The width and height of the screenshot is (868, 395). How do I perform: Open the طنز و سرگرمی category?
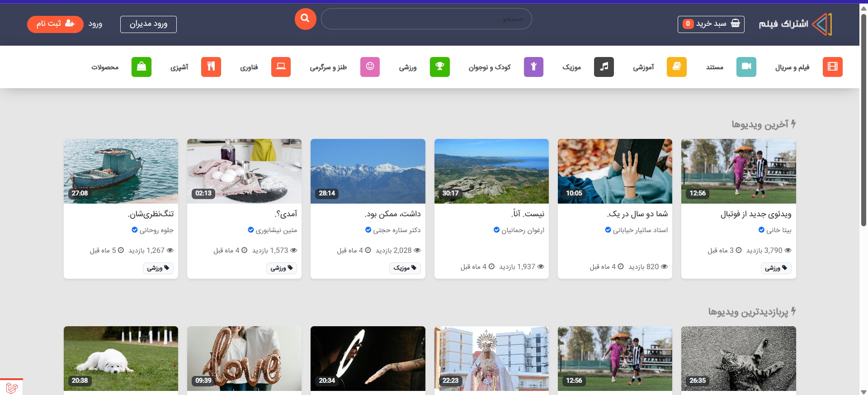[x=328, y=67]
